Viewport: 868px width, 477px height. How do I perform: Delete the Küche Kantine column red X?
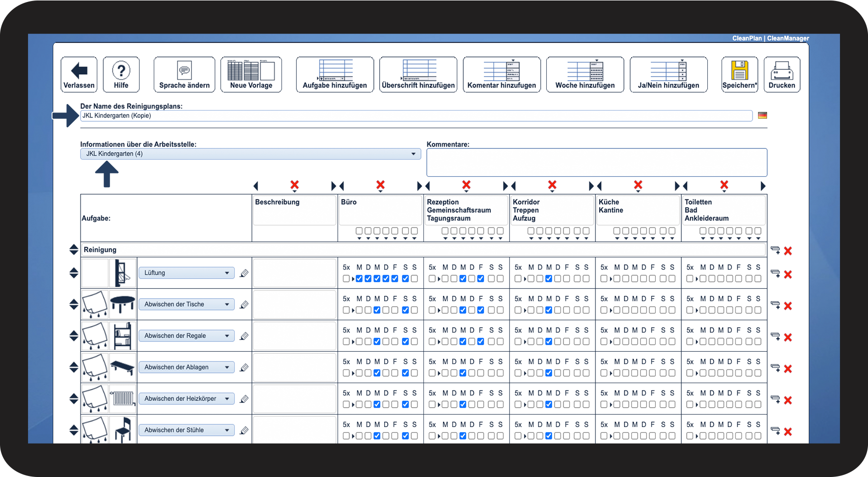[638, 185]
